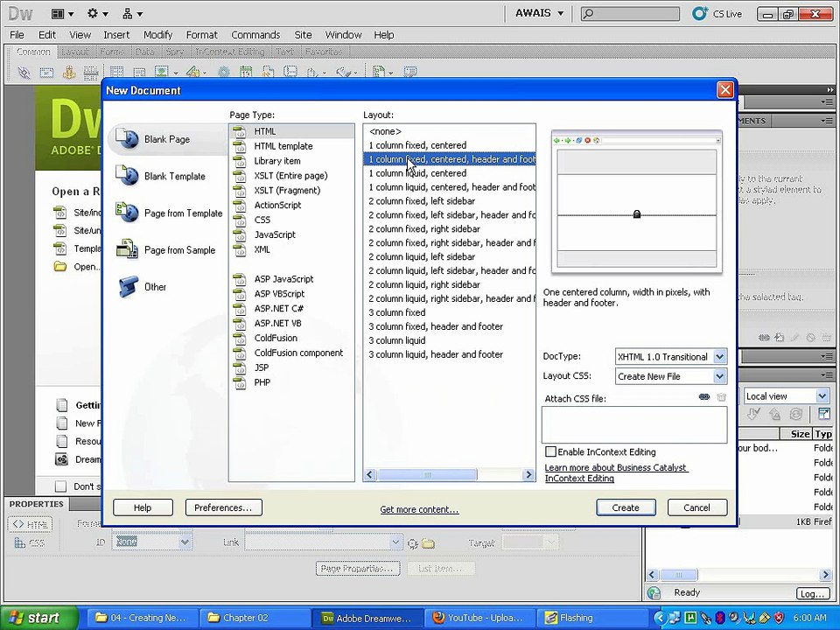
Task: Click the Cancel button
Action: point(697,507)
